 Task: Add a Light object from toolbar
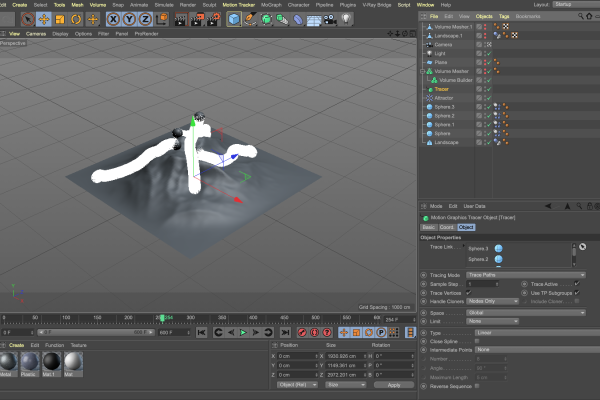(x=346, y=19)
